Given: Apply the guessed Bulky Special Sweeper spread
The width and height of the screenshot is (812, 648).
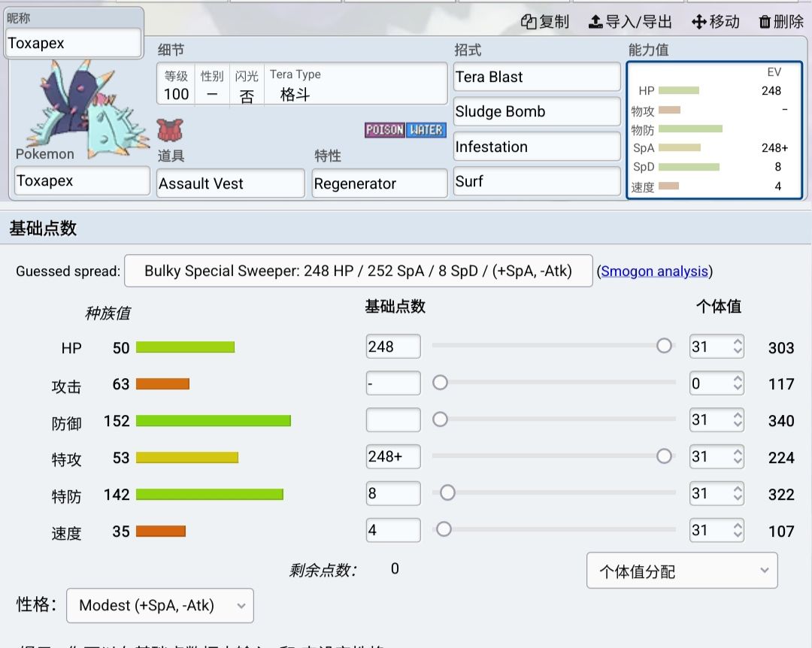Looking at the screenshot, I should [358, 271].
